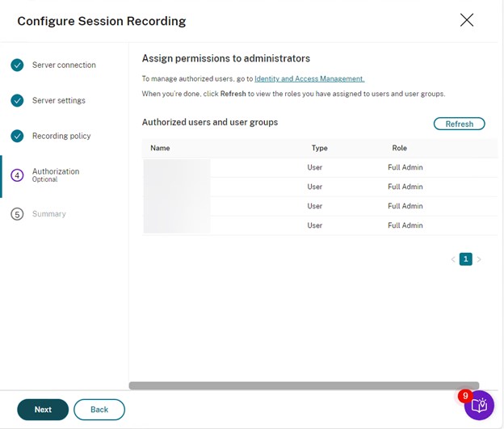
Task: Open the Recording policy step
Action: [x=61, y=137]
